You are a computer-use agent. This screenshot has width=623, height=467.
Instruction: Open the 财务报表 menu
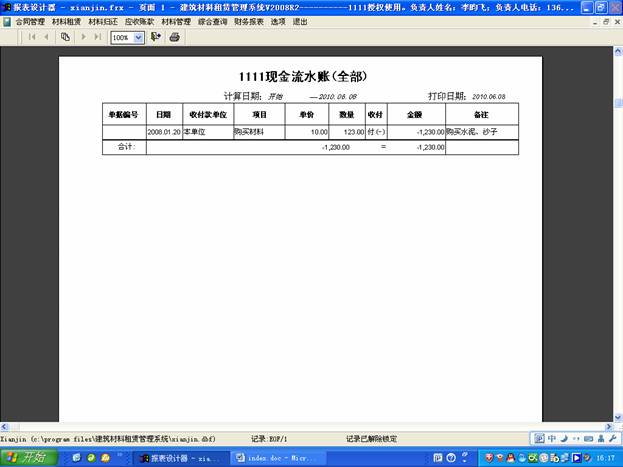(249, 21)
